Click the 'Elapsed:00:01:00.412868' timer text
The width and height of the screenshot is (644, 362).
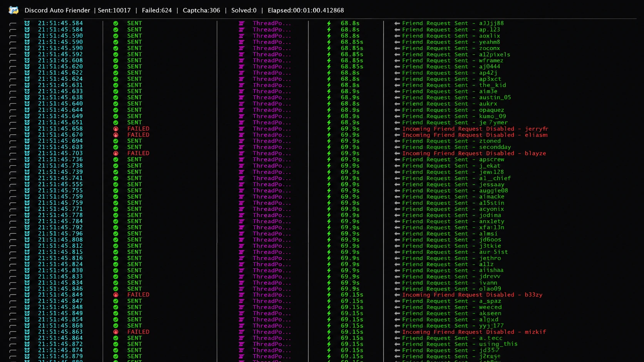306,10
